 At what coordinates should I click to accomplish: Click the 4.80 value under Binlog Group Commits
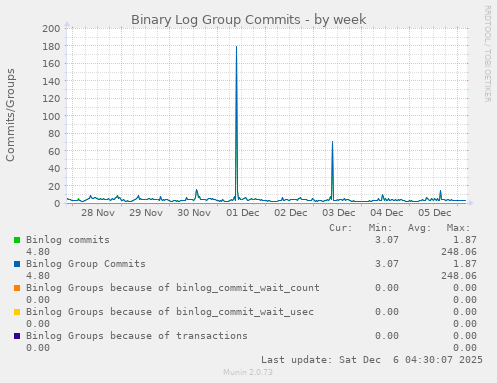[x=38, y=276]
